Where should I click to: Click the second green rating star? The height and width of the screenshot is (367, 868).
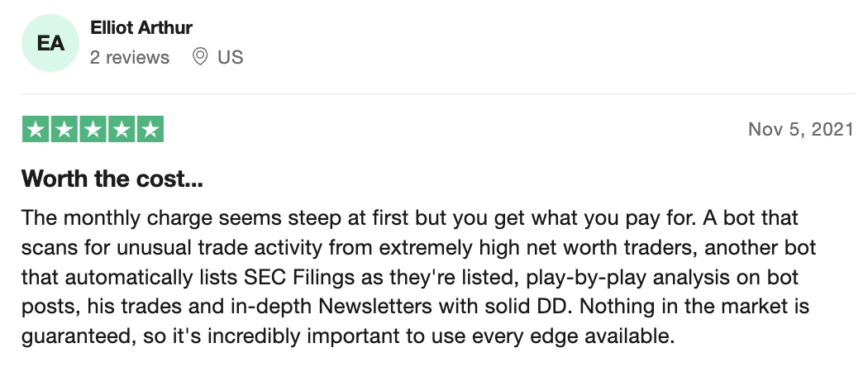pyautogui.click(x=64, y=130)
